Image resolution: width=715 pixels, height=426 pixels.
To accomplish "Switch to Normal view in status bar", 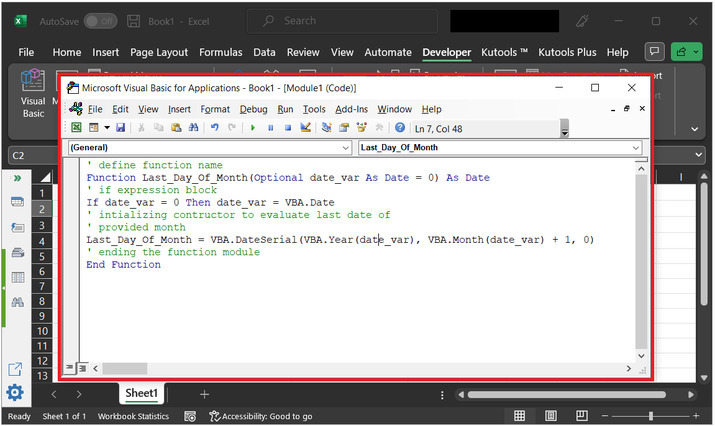I will pyautogui.click(x=521, y=416).
